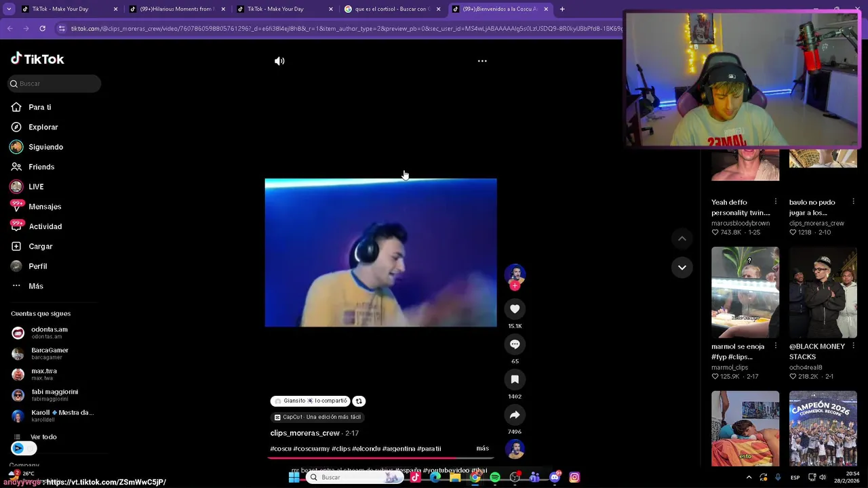868x488 pixels.
Task: Click the browser address bar URL
Action: point(346,28)
